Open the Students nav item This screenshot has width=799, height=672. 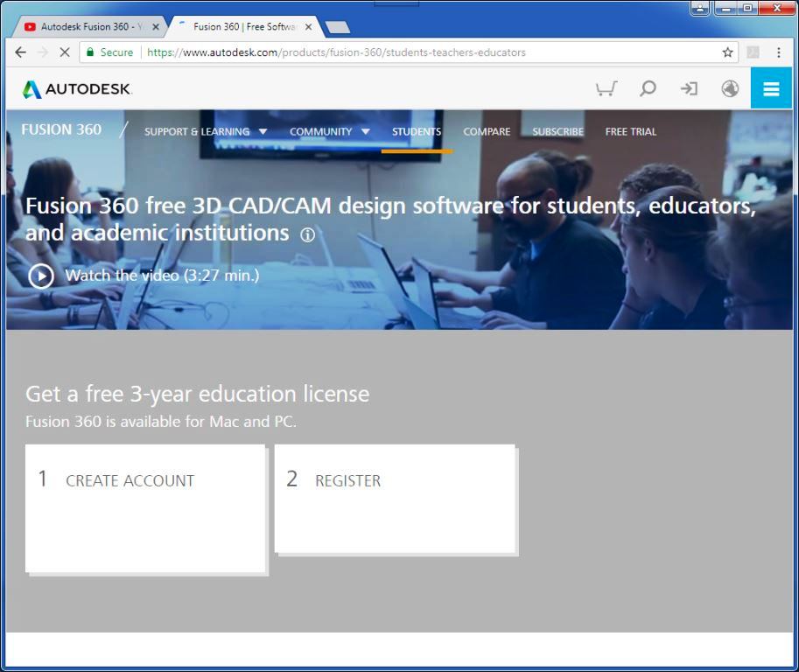tap(417, 131)
